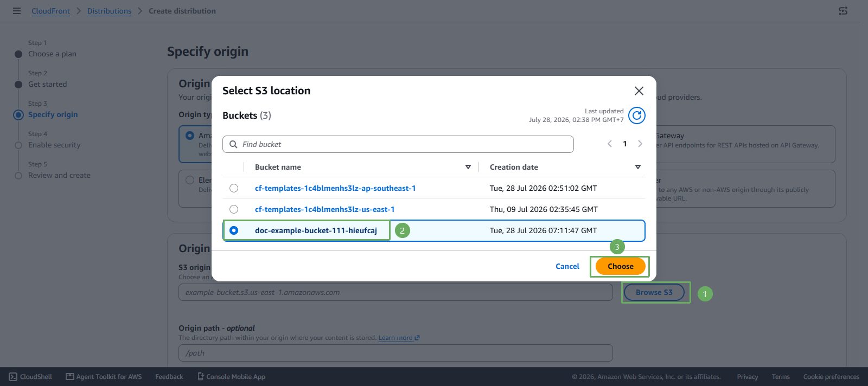
Task: Click creation date Tue, 28 Jul 2026 02:51:02 GMT
Action: [543, 188]
